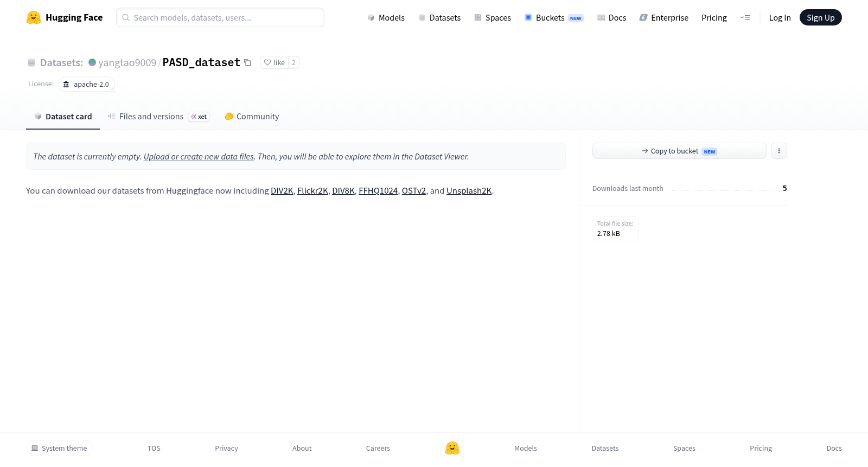This screenshot has width=868, height=467.
Task: Open Enterprise in top navigation
Action: 664,17
